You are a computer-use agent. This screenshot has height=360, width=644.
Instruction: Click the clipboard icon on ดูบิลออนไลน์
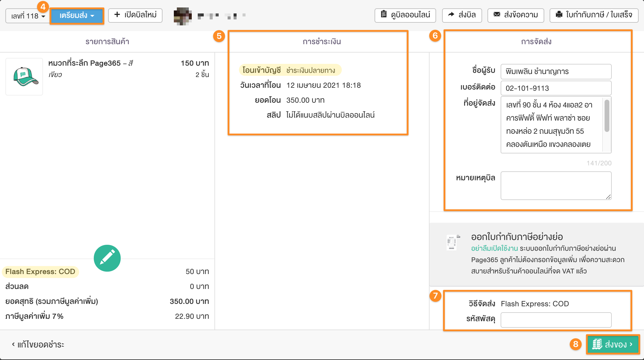pos(384,14)
